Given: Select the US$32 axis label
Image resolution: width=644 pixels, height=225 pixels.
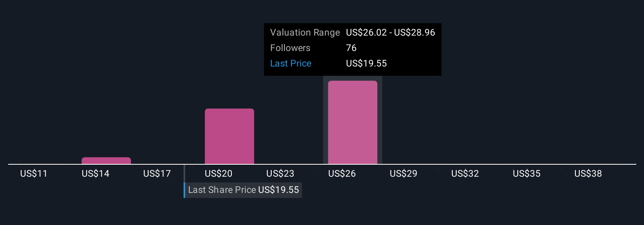Looking at the screenshot, I should tap(465, 174).
